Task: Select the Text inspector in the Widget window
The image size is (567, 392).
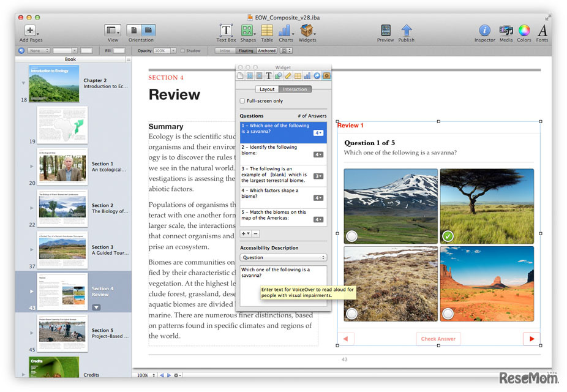Action: click(x=268, y=75)
